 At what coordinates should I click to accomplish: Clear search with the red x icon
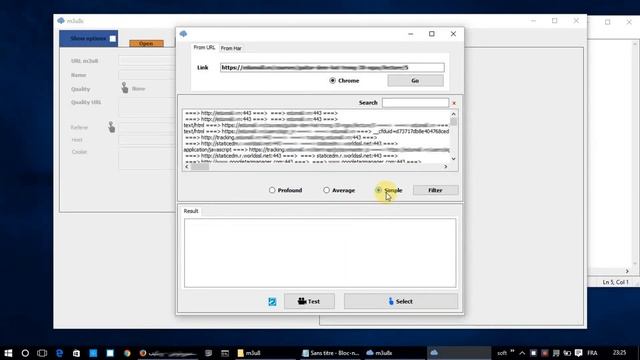coord(454,103)
